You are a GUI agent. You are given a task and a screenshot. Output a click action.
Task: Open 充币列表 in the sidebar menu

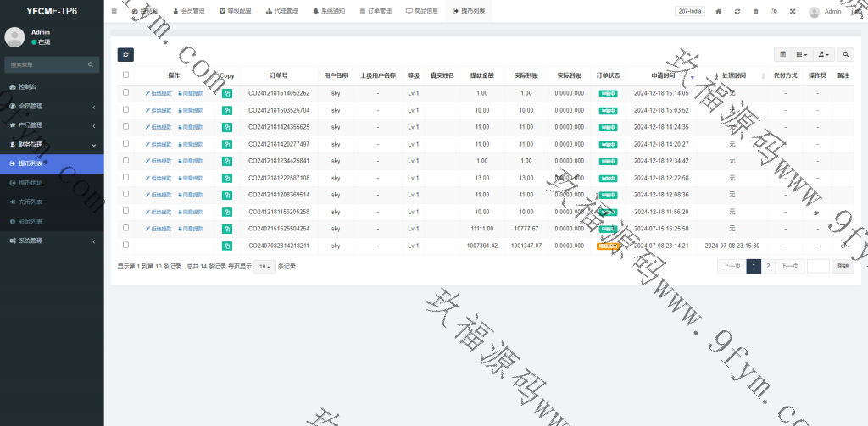click(x=31, y=202)
